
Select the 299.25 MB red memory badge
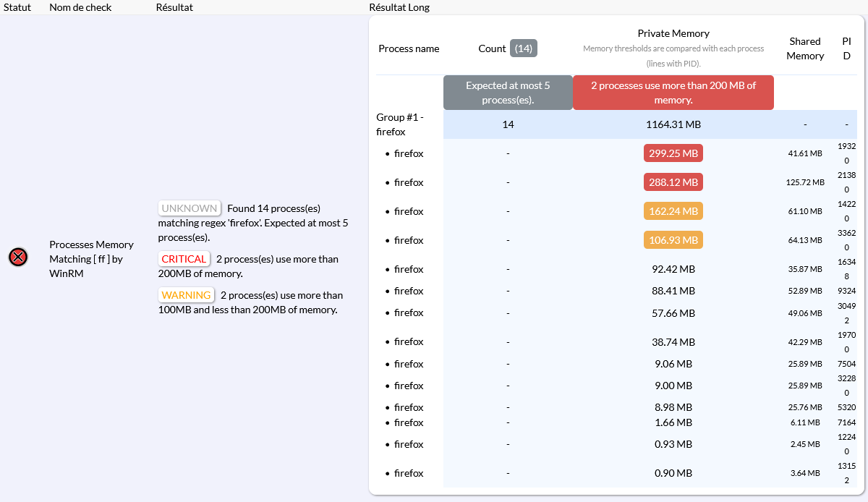coord(673,153)
